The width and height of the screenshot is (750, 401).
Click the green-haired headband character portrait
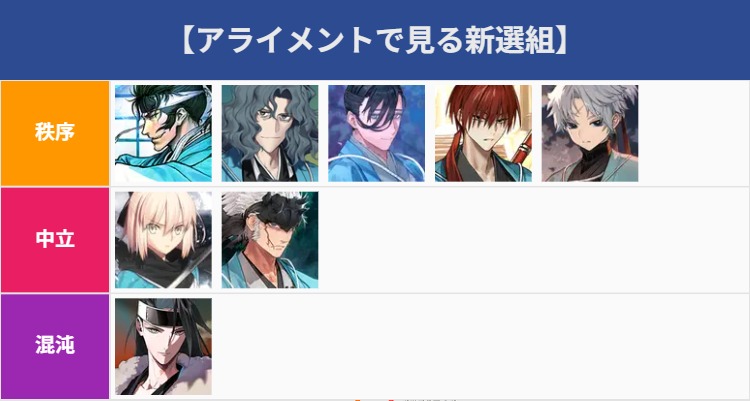coord(163,134)
